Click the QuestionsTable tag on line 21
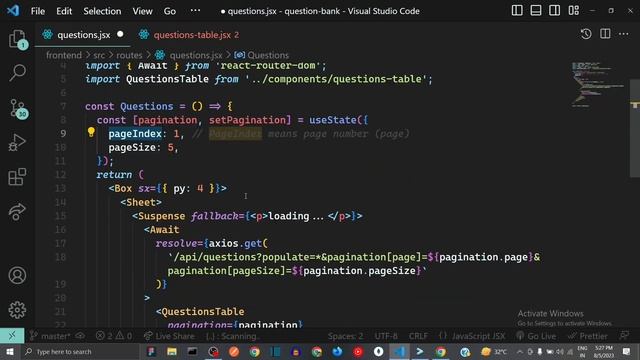The image size is (640, 360). 202,312
